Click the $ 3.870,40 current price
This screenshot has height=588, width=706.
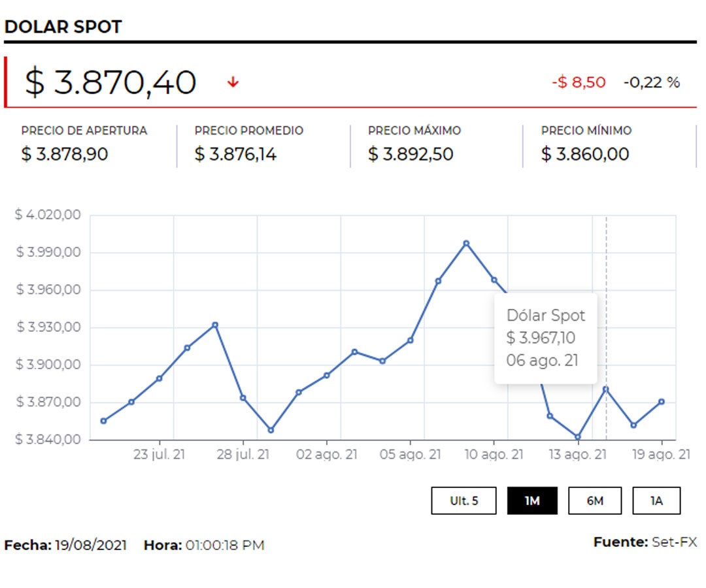tap(110, 83)
